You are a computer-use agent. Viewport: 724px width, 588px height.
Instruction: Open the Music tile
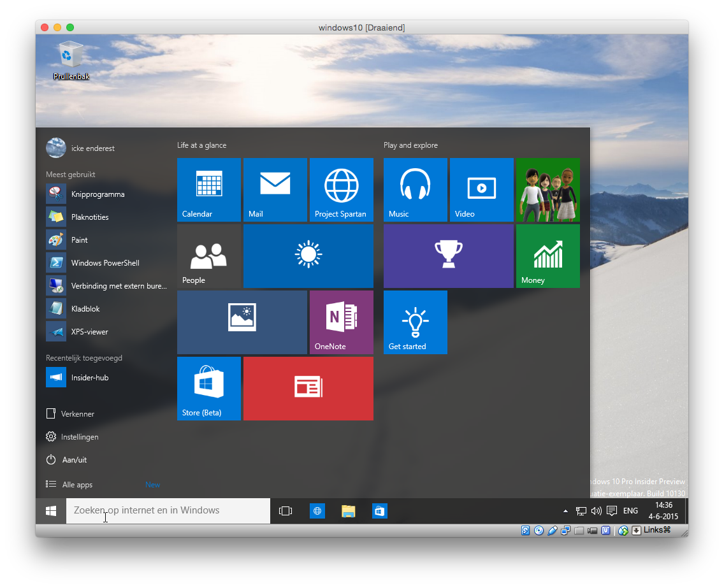(416, 189)
